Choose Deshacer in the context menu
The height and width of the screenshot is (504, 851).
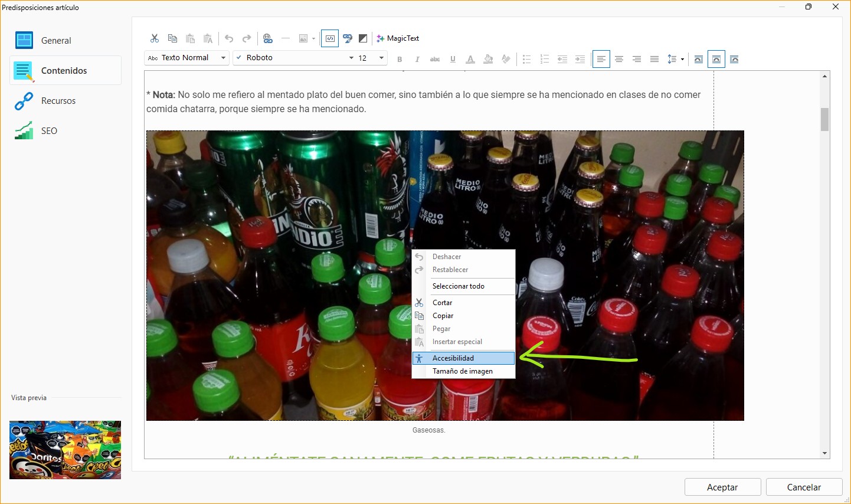tap(463, 257)
